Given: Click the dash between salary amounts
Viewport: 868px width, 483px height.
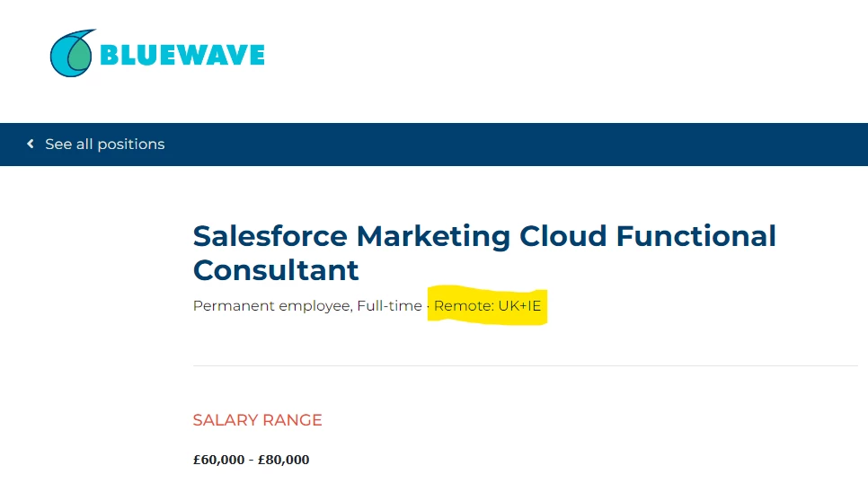Looking at the screenshot, I should pos(251,460).
